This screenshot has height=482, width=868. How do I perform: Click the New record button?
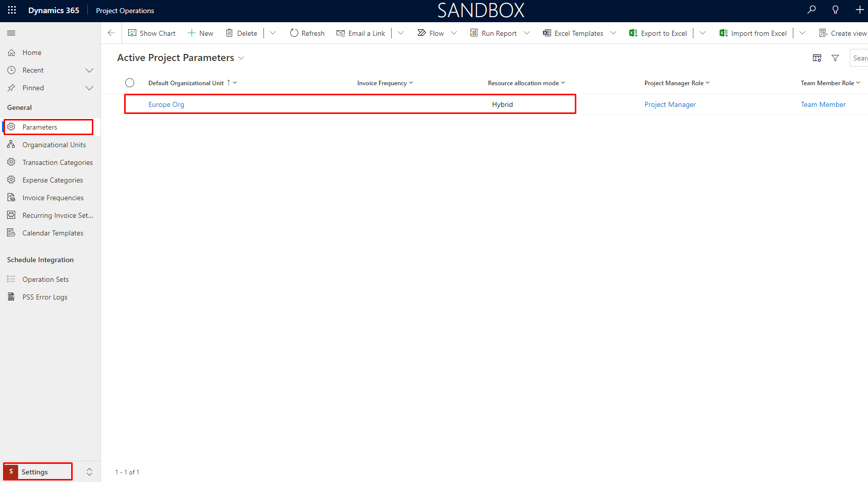coord(200,33)
